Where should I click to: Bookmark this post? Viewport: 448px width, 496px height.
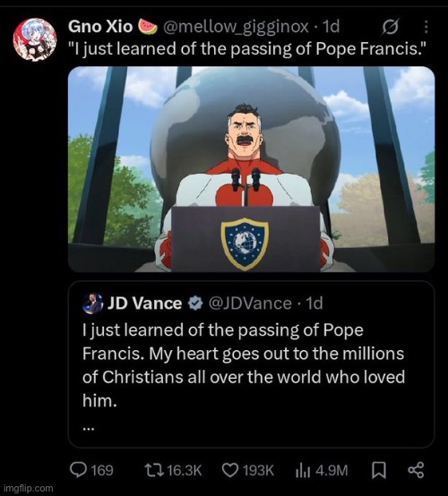point(378,470)
